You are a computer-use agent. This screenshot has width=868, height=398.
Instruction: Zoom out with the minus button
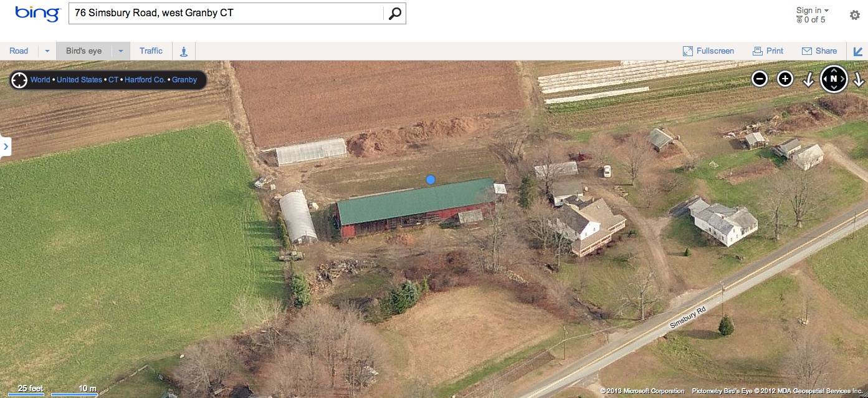[759, 79]
